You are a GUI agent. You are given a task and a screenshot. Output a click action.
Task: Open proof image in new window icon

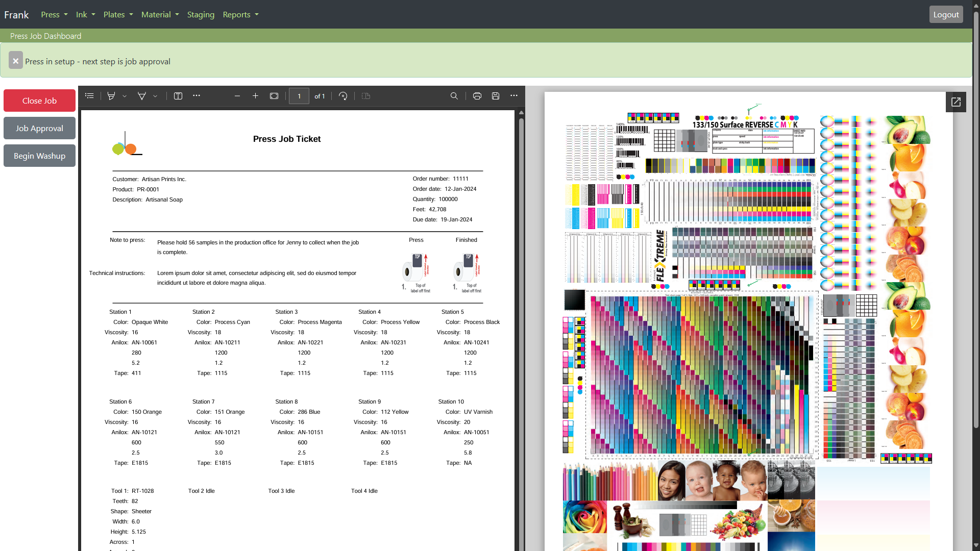click(x=956, y=102)
